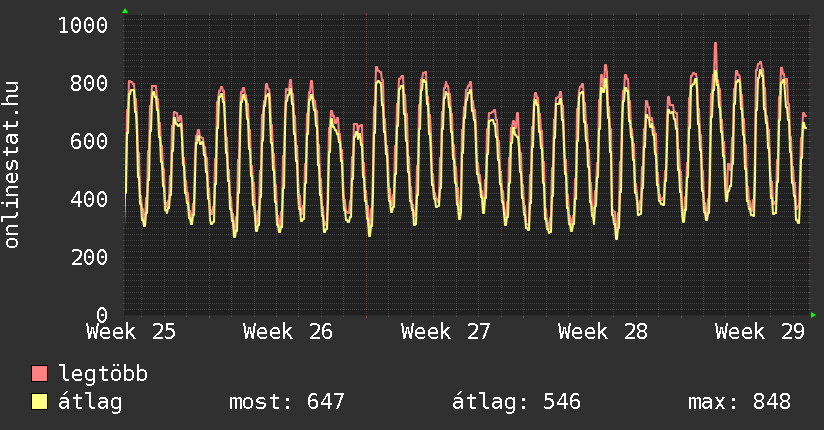Click the max: 848 statistic
Screen dimensions: 824x430
tap(739, 402)
